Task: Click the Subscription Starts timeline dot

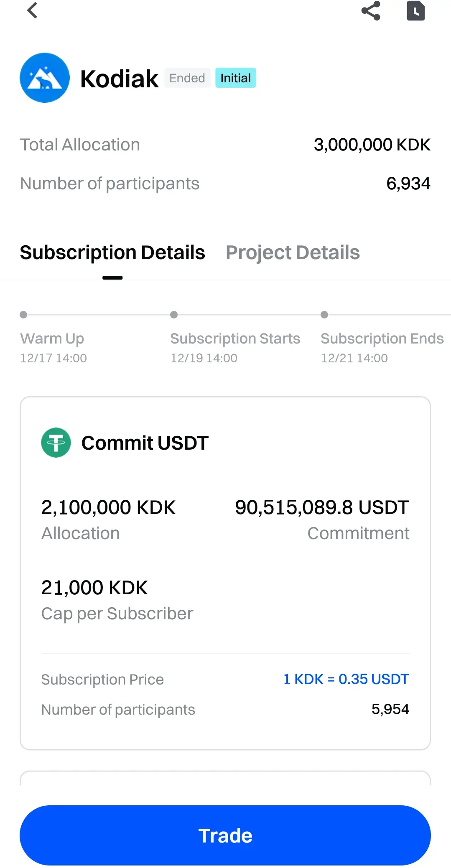Action: tap(174, 315)
